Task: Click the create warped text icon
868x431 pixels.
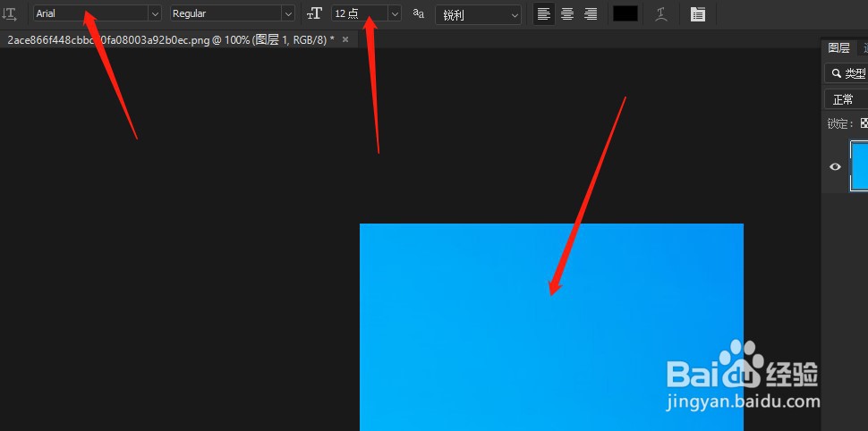Action: [x=661, y=14]
